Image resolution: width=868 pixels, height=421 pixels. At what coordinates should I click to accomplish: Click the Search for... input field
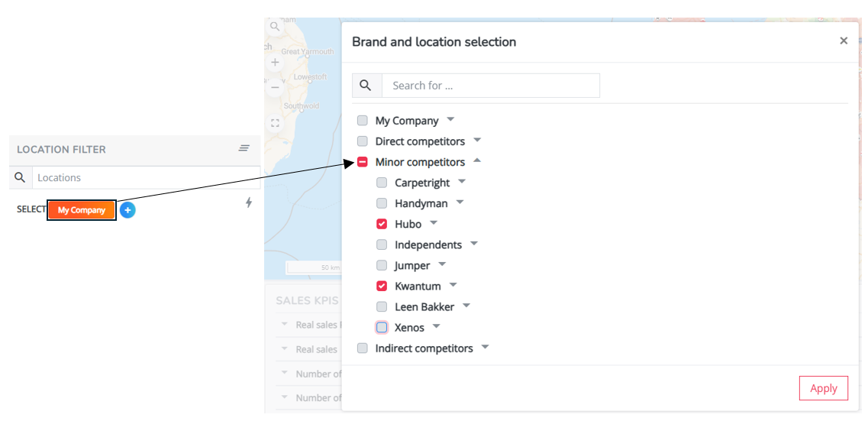pos(490,86)
